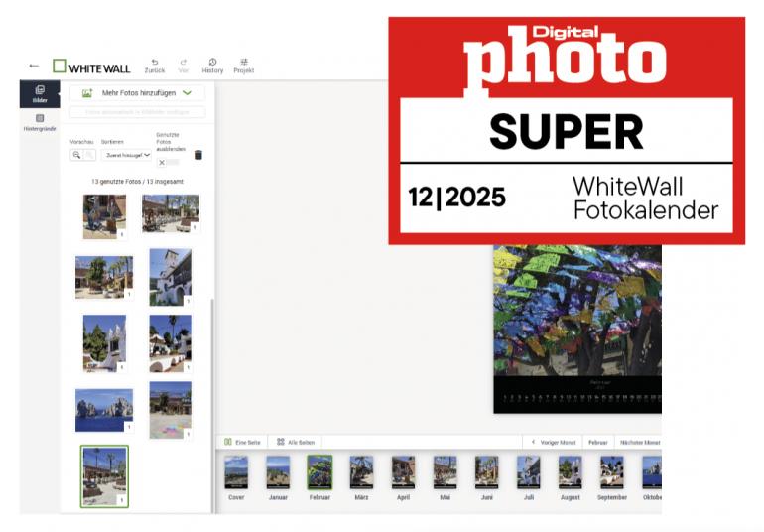Click the Vorschau label

pos(81,142)
